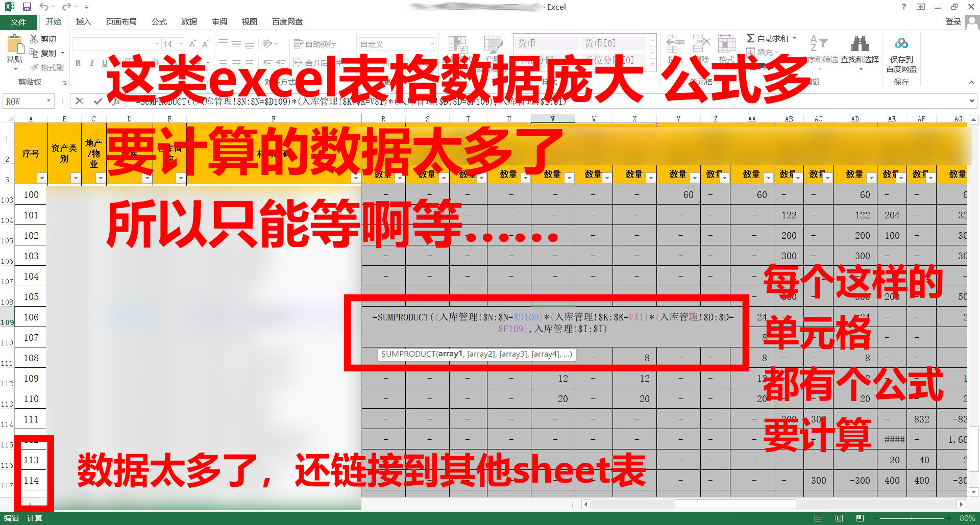Expand the Copy (复制) dropdown arrow
This screenshot has height=525, width=980.
63,53
